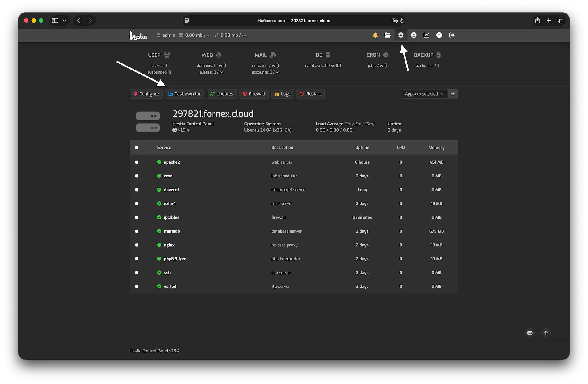Click the apply action arrow button
Image resolution: width=588 pixels, height=384 pixels.
(x=453, y=94)
